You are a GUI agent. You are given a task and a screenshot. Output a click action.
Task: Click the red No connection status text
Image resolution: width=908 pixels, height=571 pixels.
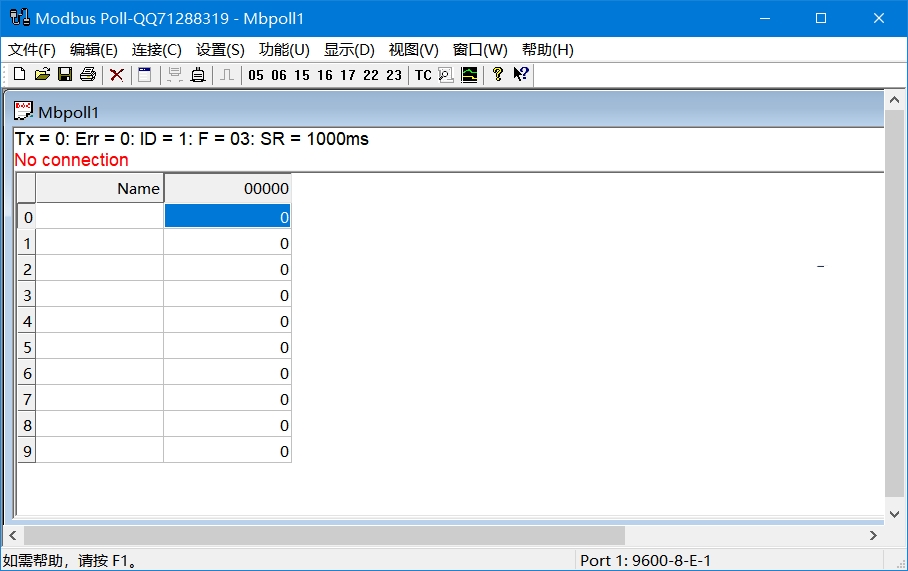pyautogui.click(x=71, y=160)
